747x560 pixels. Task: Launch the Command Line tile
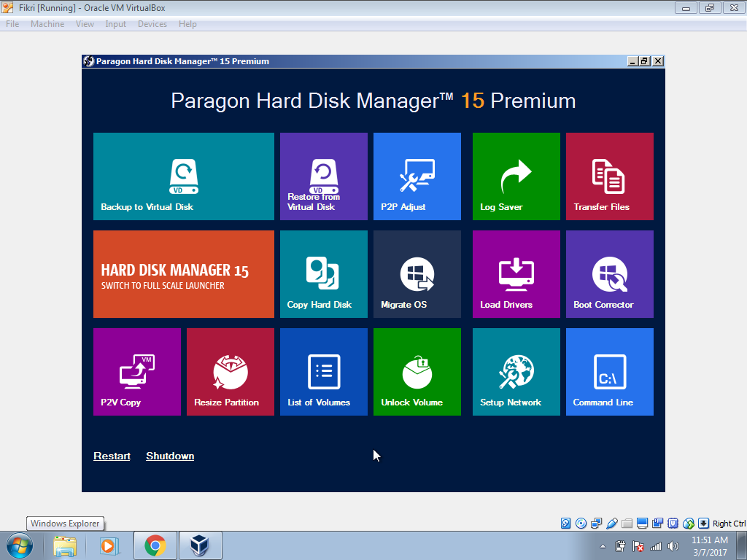609,371
